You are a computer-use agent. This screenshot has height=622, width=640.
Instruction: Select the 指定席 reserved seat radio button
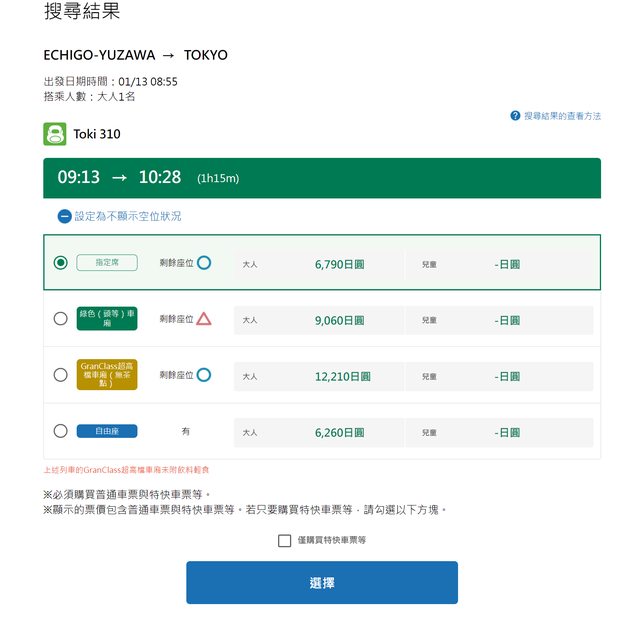point(61,263)
